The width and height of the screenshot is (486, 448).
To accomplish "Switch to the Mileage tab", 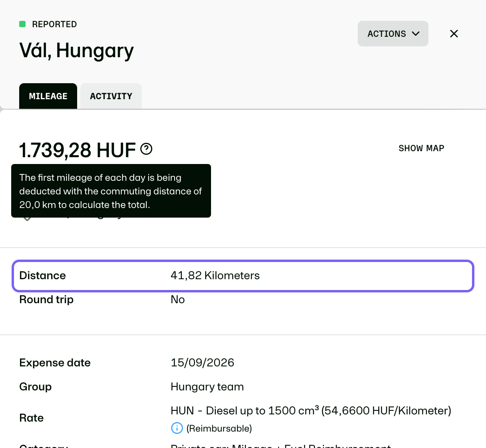I will click(x=48, y=96).
